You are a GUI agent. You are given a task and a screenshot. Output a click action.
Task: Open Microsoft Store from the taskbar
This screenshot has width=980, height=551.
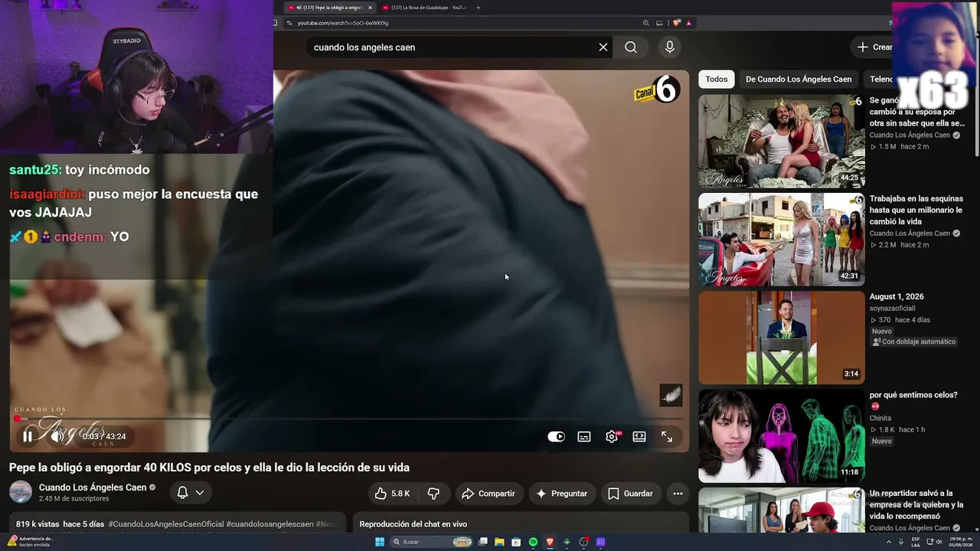pyautogui.click(x=517, y=542)
